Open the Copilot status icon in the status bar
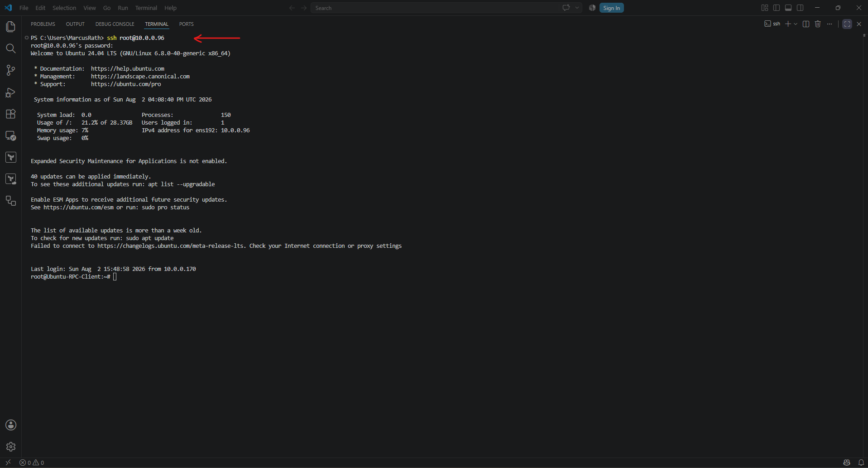868x468 pixels. 847,463
